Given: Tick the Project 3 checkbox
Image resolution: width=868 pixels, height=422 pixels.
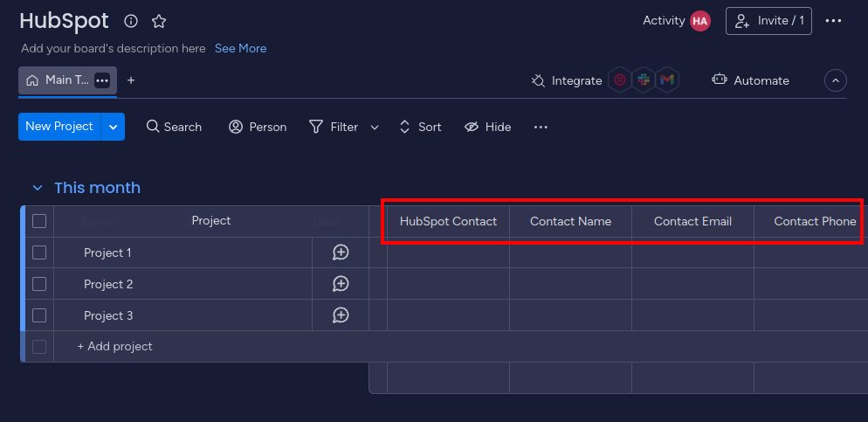Looking at the screenshot, I should click(x=39, y=315).
